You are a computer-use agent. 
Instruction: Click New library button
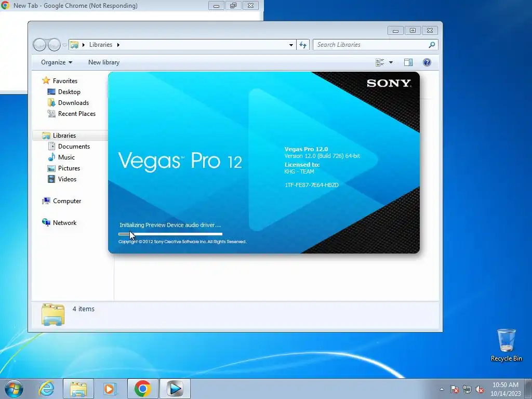coord(104,62)
